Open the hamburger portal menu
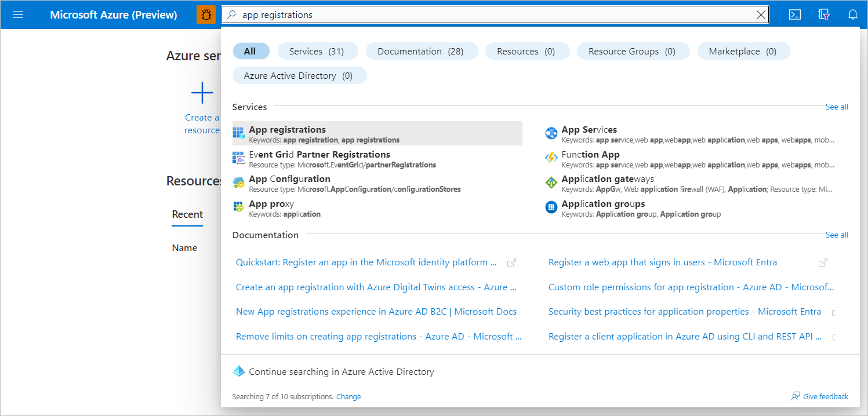The image size is (868, 416). [x=18, y=14]
